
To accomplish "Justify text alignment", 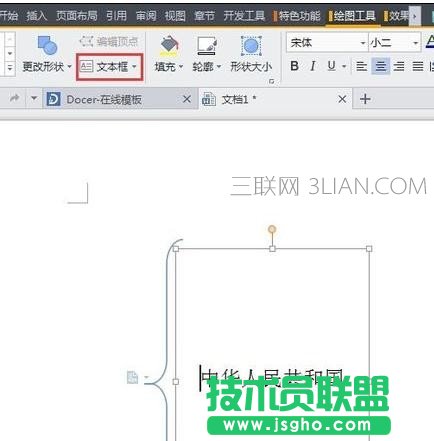I will [x=418, y=66].
